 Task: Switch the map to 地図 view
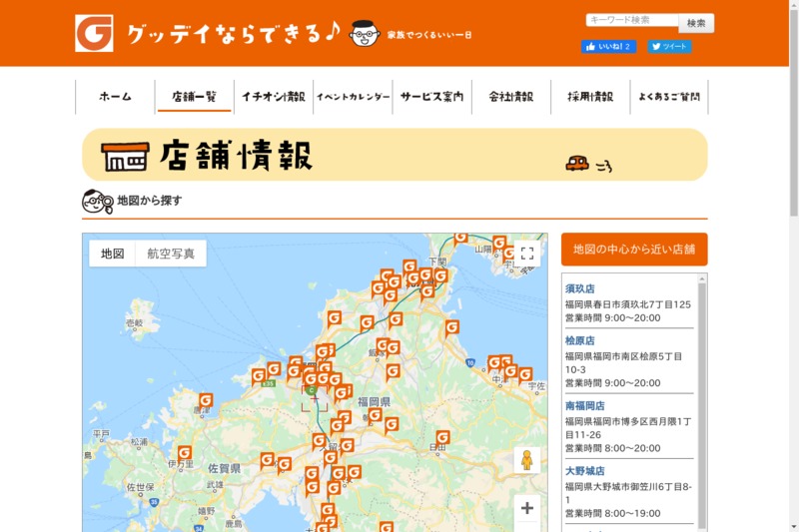tap(113, 254)
